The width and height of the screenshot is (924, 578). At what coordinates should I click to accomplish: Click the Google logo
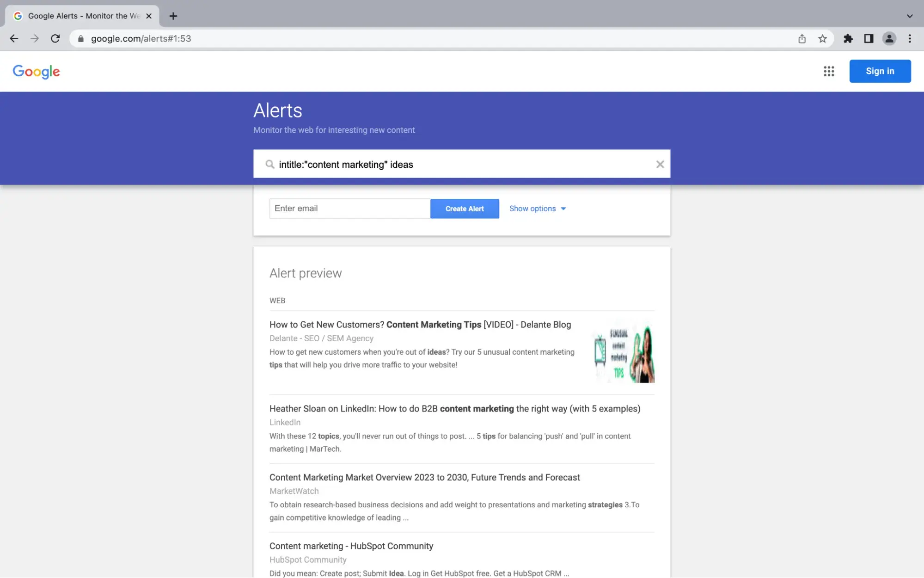coord(36,71)
